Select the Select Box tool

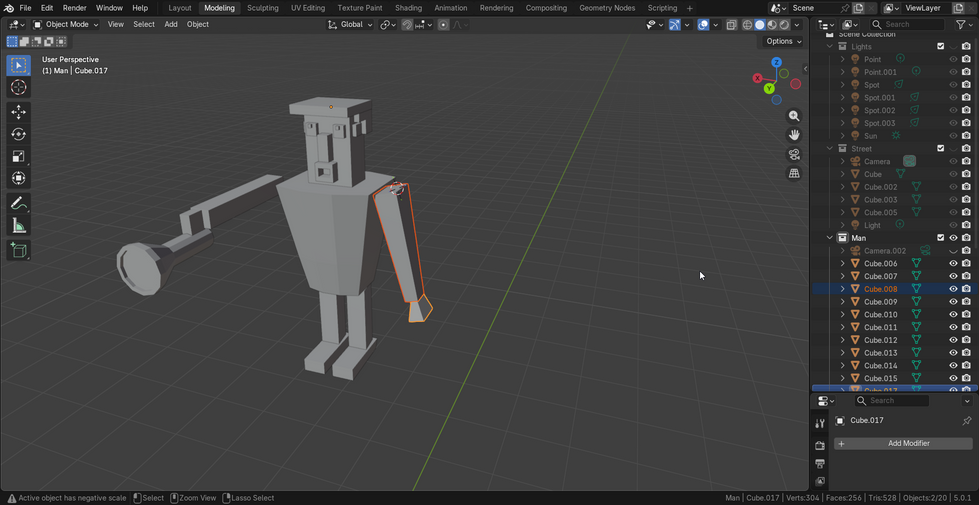click(19, 66)
